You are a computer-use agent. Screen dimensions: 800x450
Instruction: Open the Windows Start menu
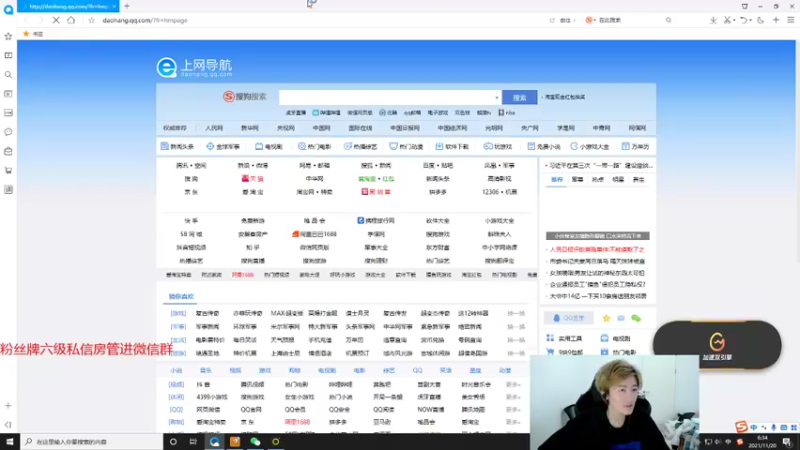click(x=10, y=441)
